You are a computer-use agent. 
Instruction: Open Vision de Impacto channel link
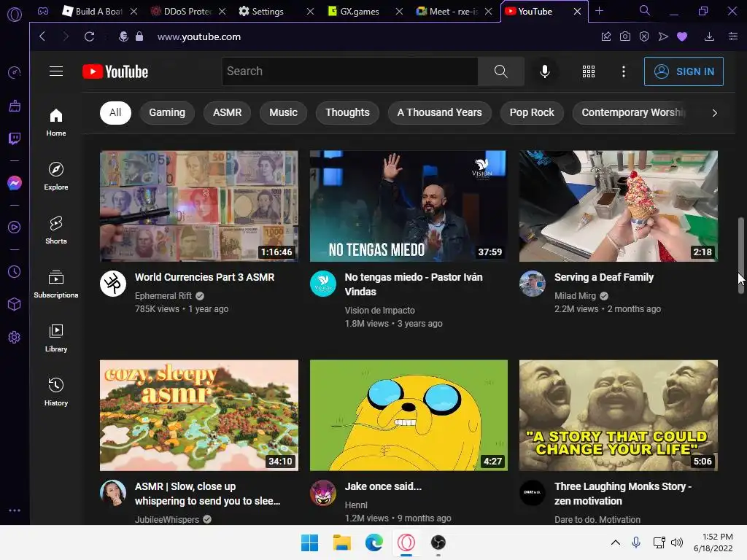coord(379,311)
